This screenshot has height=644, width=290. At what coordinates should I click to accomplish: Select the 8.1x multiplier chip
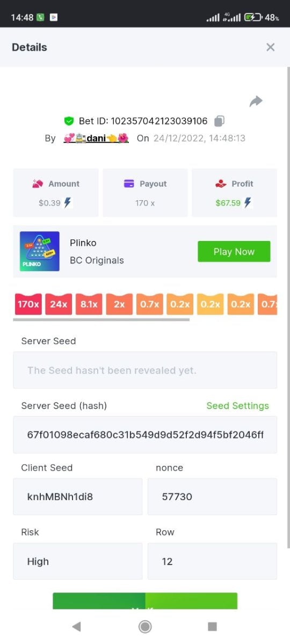pyautogui.click(x=89, y=304)
